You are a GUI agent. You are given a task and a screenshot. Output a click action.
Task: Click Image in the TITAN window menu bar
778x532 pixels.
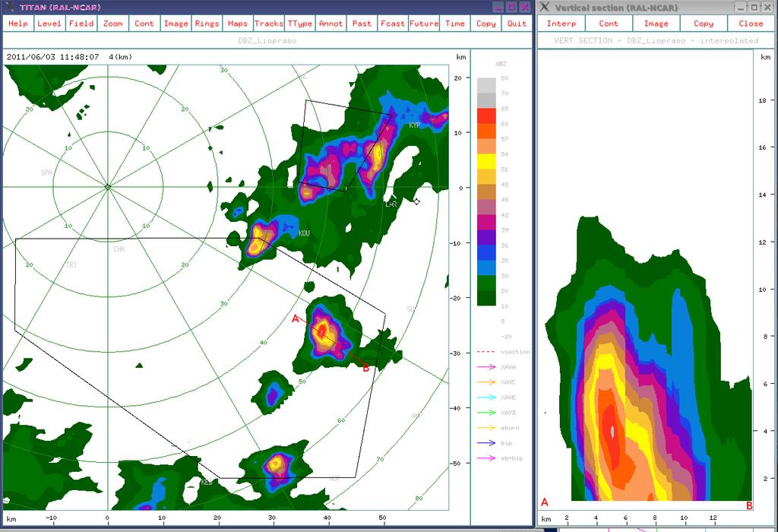[176, 24]
